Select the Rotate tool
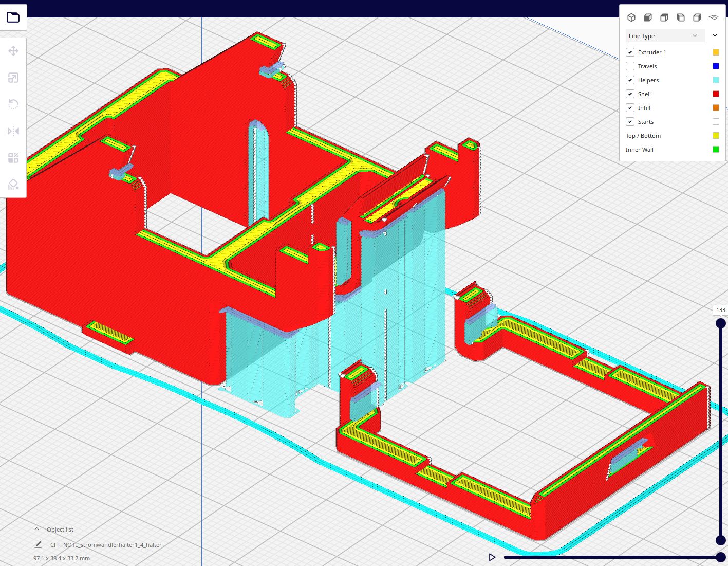The image size is (728, 566). [13, 104]
